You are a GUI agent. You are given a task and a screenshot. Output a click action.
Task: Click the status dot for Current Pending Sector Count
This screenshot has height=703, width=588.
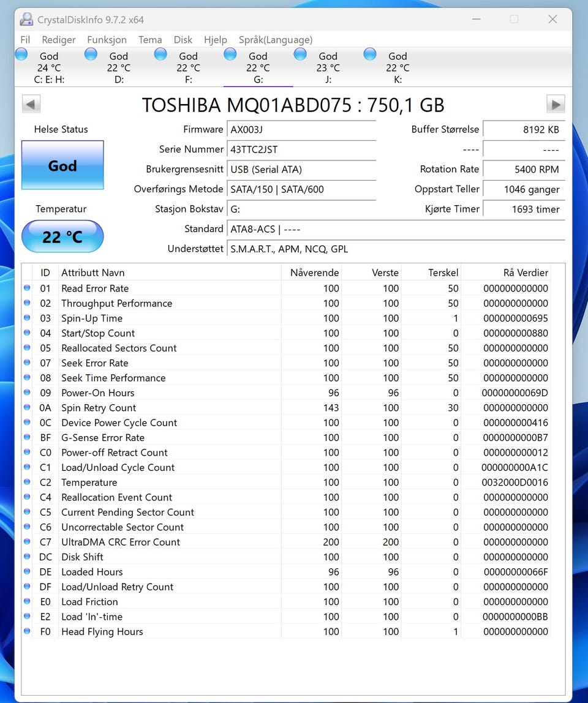point(27,511)
